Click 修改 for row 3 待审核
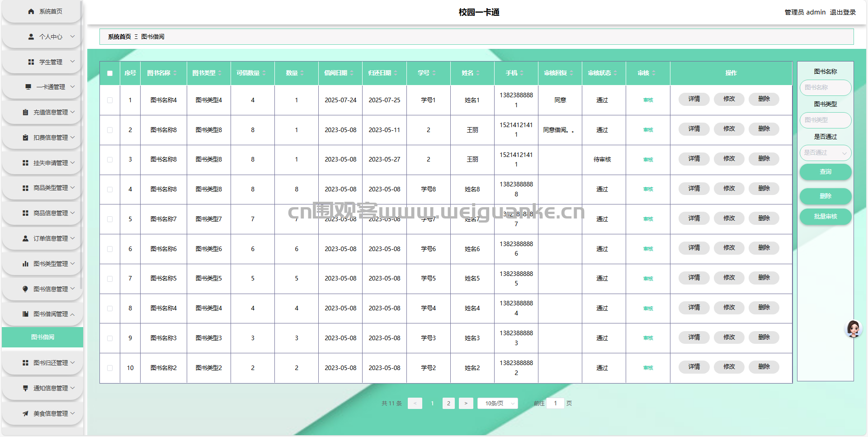 tap(729, 159)
